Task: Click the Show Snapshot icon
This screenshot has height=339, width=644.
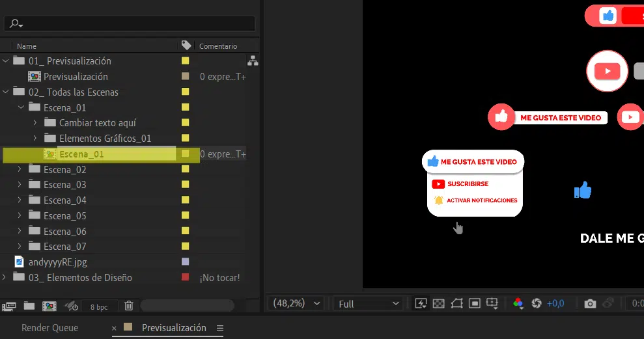Action: [608, 303]
